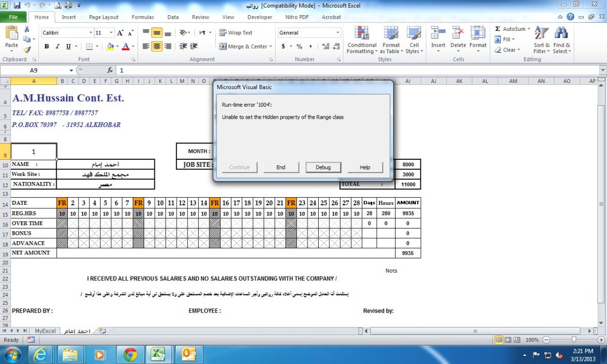The height and width of the screenshot is (364, 607).
Task: Switch to the Developer tab
Action: point(259,17)
